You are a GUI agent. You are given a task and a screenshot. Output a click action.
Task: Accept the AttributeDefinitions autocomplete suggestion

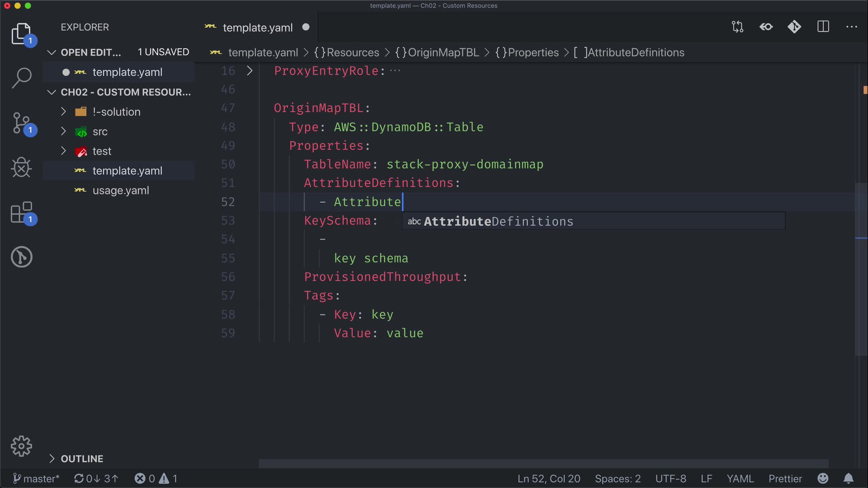(x=498, y=221)
